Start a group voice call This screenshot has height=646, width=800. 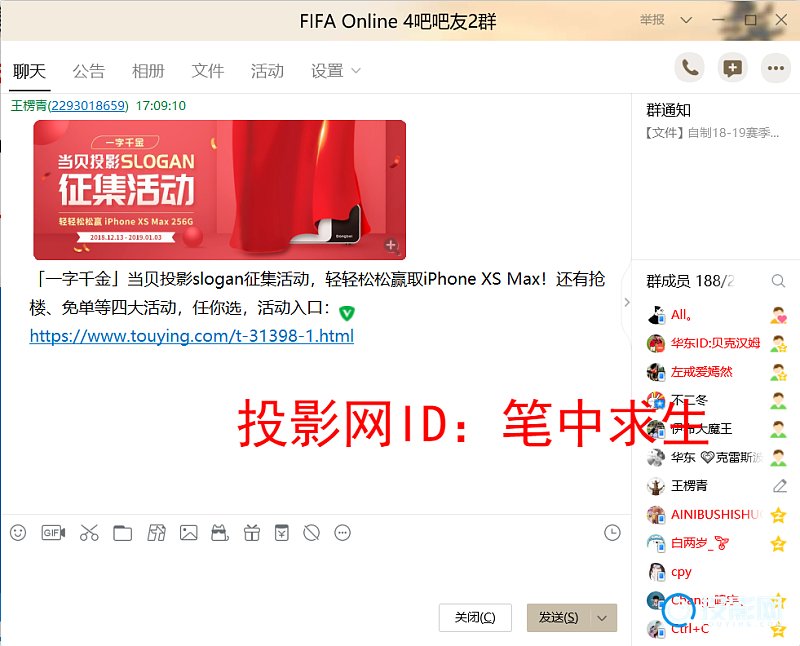pos(690,68)
